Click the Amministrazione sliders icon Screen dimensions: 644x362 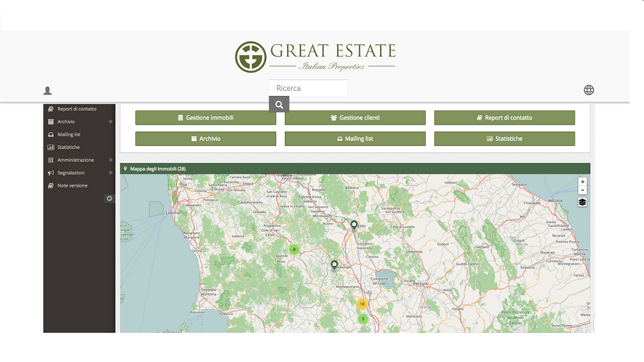click(51, 160)
